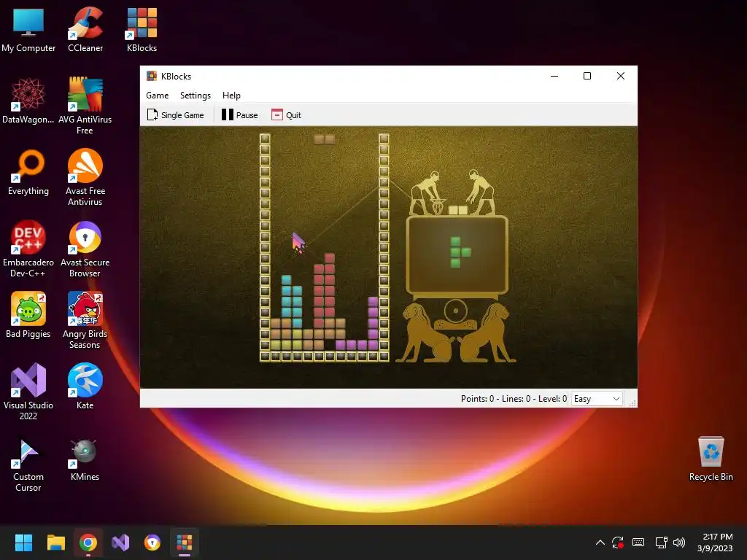The width and height of the screenshot is (747, 560).
Task: Open File Explorer from the taskbar
Action: pos(55,542)
